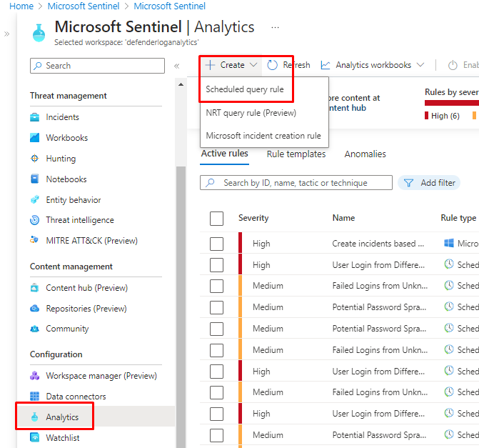The image size is (479, 448).
Task: Focus the Search by ID, name, tactic field
Action: pos(296,183)
